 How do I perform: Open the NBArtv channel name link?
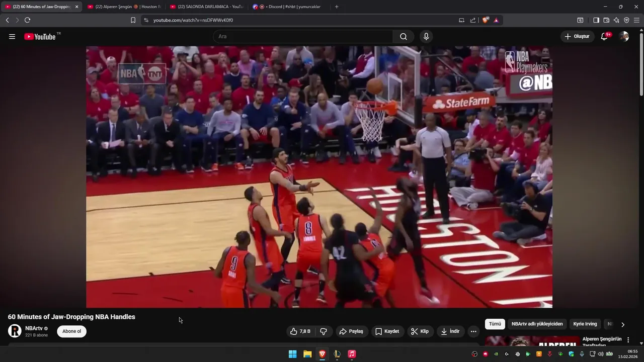pyautogui.click(x=34, y=328)
